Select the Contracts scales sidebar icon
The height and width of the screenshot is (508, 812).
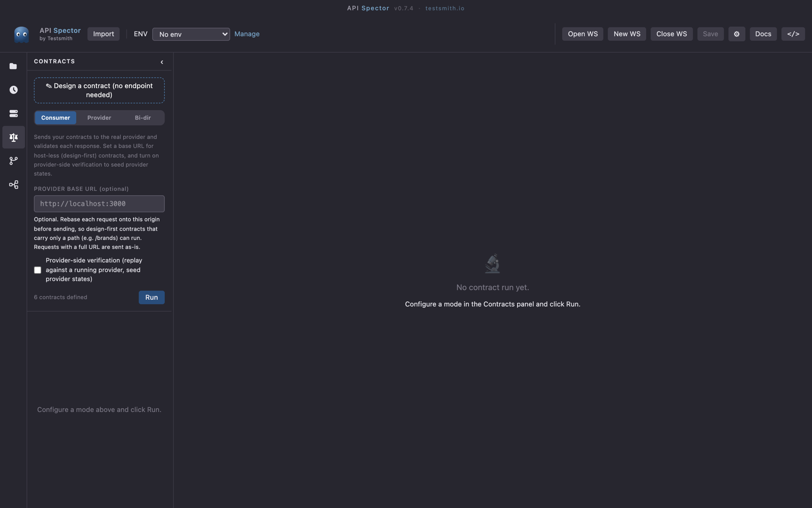(x=13, y=137)
